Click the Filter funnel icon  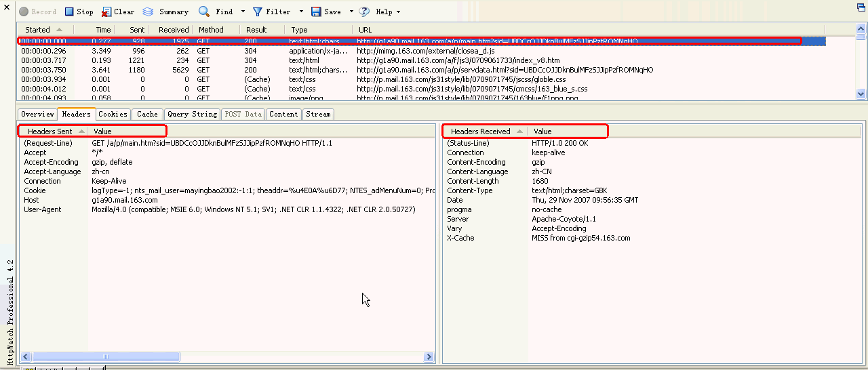pyautogui.click(x=258, y=12)
